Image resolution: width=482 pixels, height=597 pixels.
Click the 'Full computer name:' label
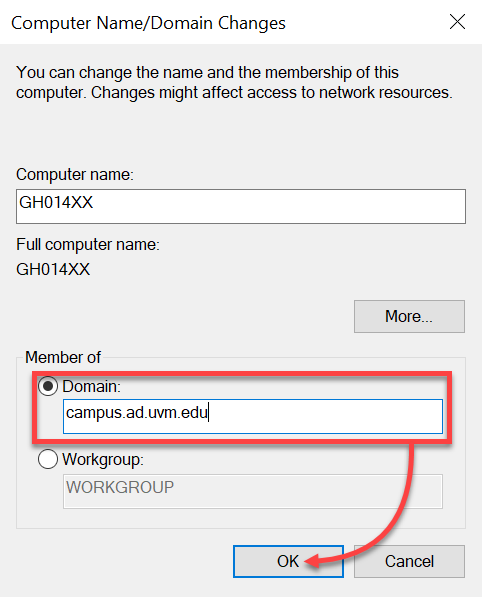tap(88, 245)
